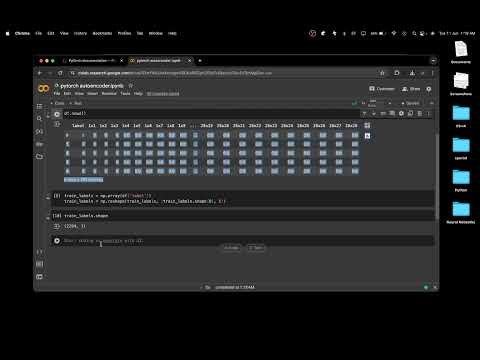Screen dimensions: 480x360
Task: Open the Code snippets panel
Action: click(39, 252)
